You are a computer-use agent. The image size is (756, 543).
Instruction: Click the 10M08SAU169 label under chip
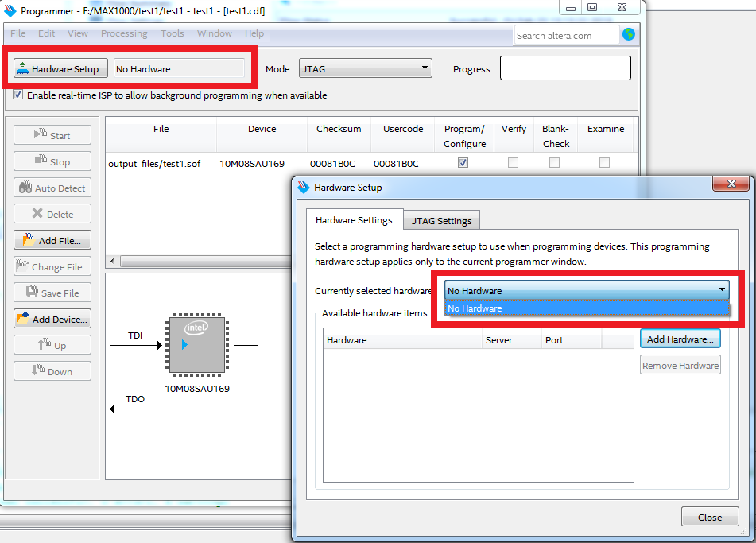tap(197, 389)
